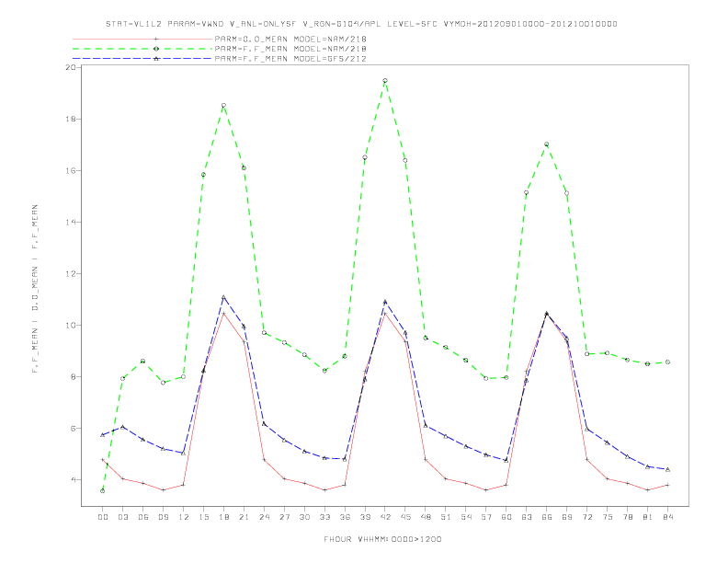Click the x-axis label FHOUR VHHMM:0000>1200
This screenshot has width=728, height=563.
[382, 539]
